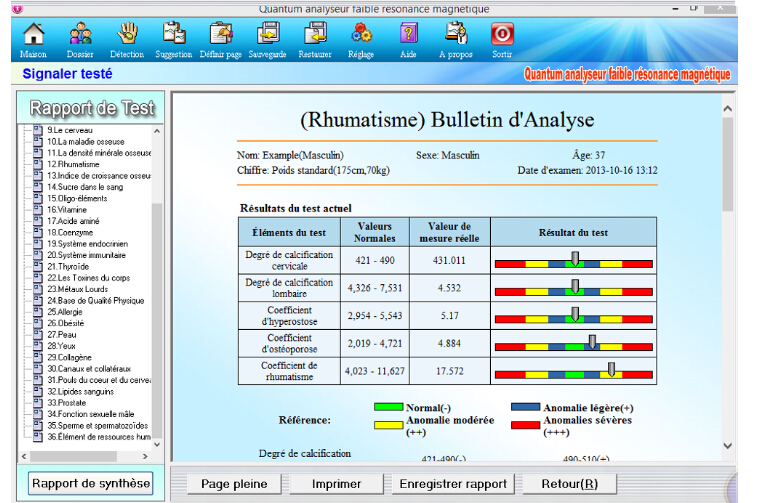The height and width of the screenshot is (503, 758).
Task: Select 21.Thyroïde report
Action: 68,266
